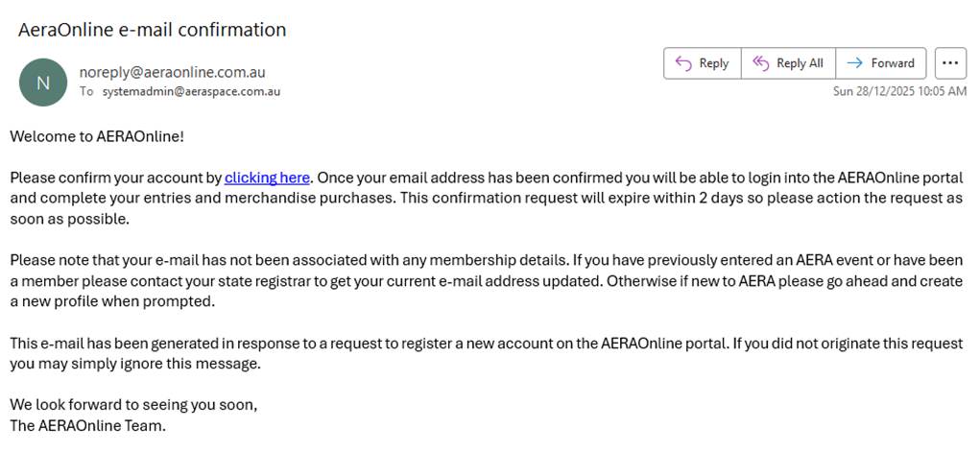Click the sender's green "N" avatar
The height and width of the screenshot is (452, 980).
[43, 83]
